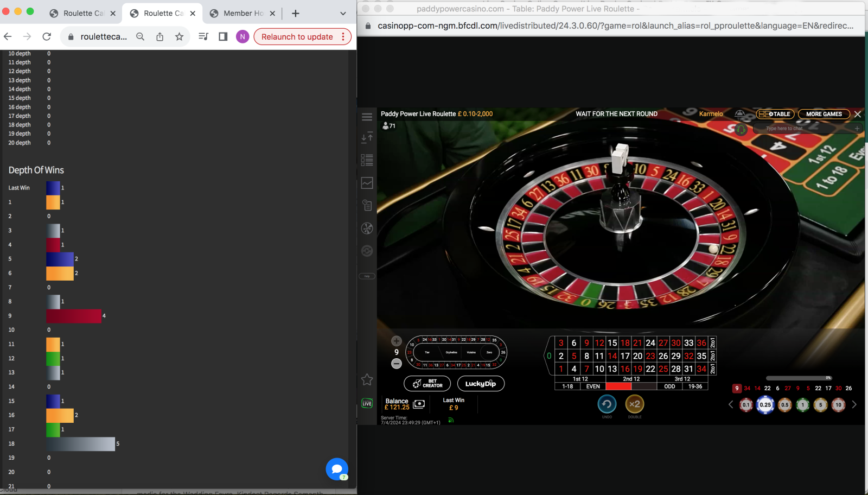The width and height of the screenshot is (868, 495).
Task: Open the bet list icon in sidebar
Action: click(367, 160)
